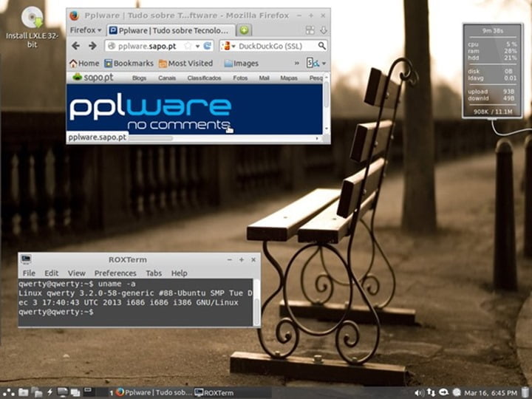Click the upload value in system monitor
The width and height of the screenshot is (532, 399).
(x=509, y=92)
